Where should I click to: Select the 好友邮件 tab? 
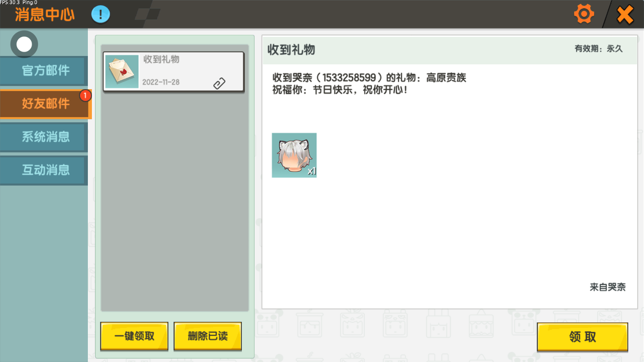45,104
